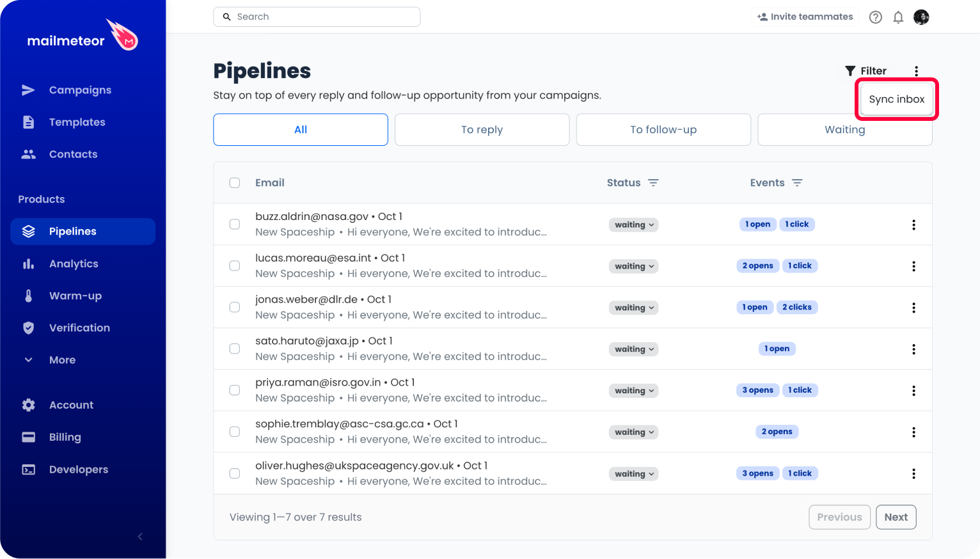Image resolution: width=980 pixels, height=559 pixels.
Task: Switch to the To reply tab
Action: pos(482,130)
